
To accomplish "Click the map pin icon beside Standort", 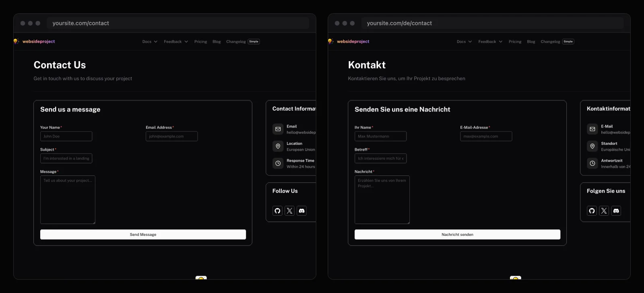I will click(592, 146).
